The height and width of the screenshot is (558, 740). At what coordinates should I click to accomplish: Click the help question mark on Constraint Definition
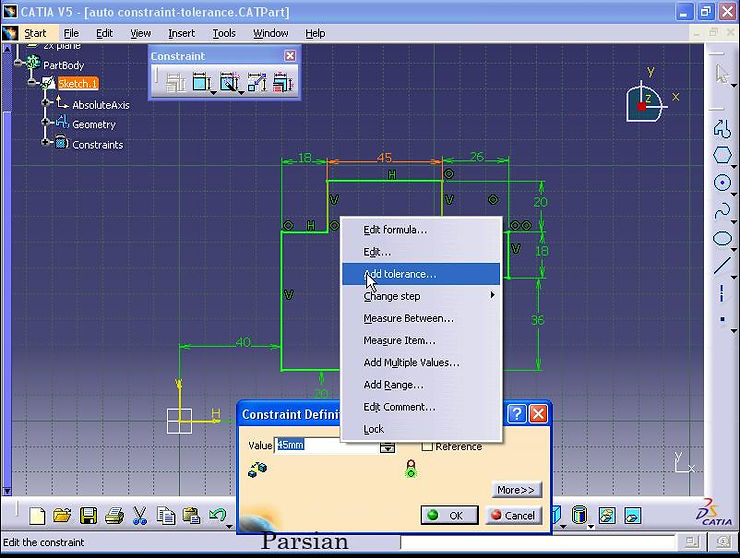click(x=517, y=414)
